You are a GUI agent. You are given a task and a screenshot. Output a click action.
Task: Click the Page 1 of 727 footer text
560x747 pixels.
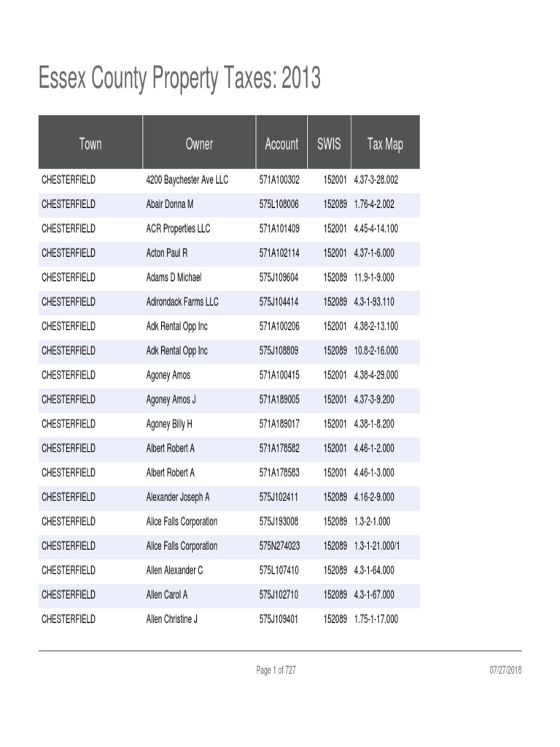276,670
